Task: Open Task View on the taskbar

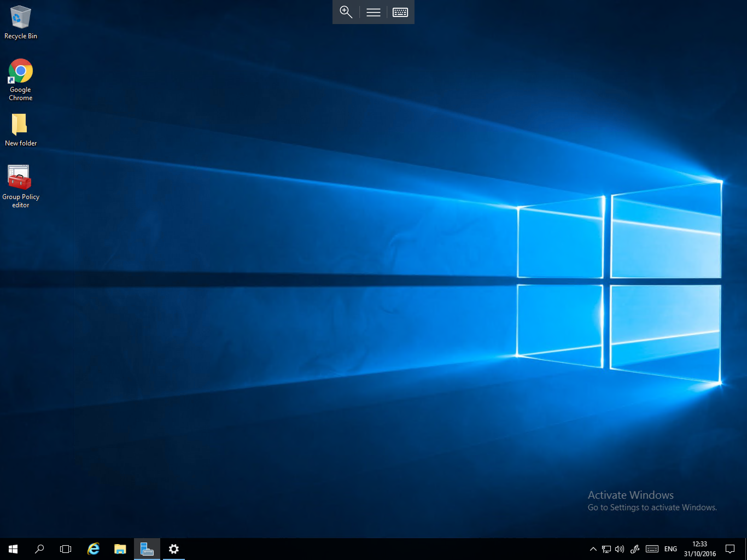Action: 66,549
